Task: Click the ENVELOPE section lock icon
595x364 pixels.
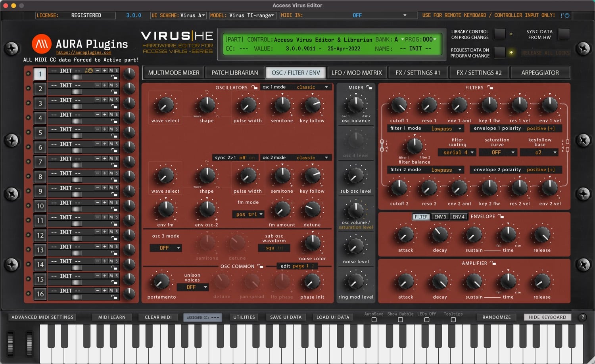Action: (501, 216)
